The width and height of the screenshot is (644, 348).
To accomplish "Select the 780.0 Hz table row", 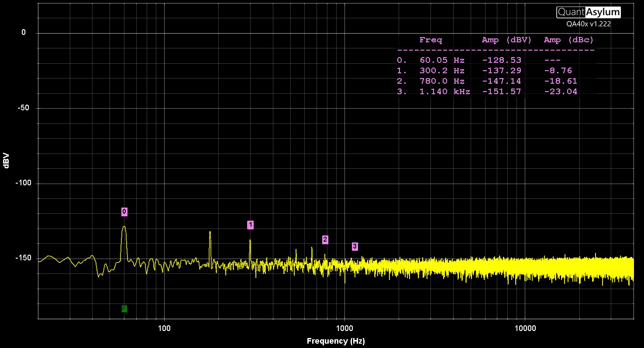I will pos(495,81).
